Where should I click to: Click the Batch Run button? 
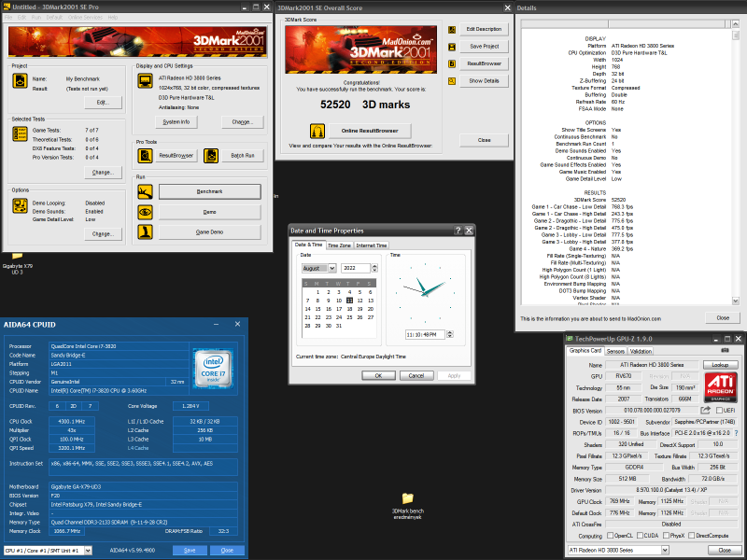(x=243, y=156)
